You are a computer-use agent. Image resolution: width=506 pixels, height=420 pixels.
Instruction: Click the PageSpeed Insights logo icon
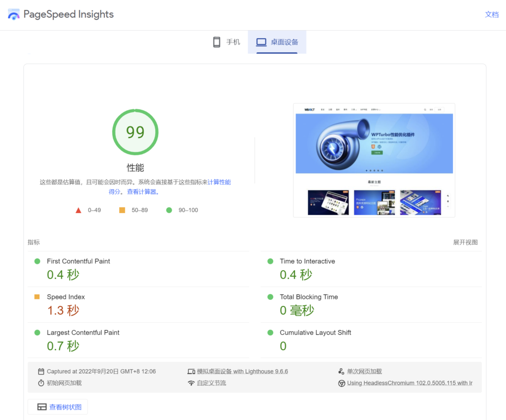click(x=14, y=14)
